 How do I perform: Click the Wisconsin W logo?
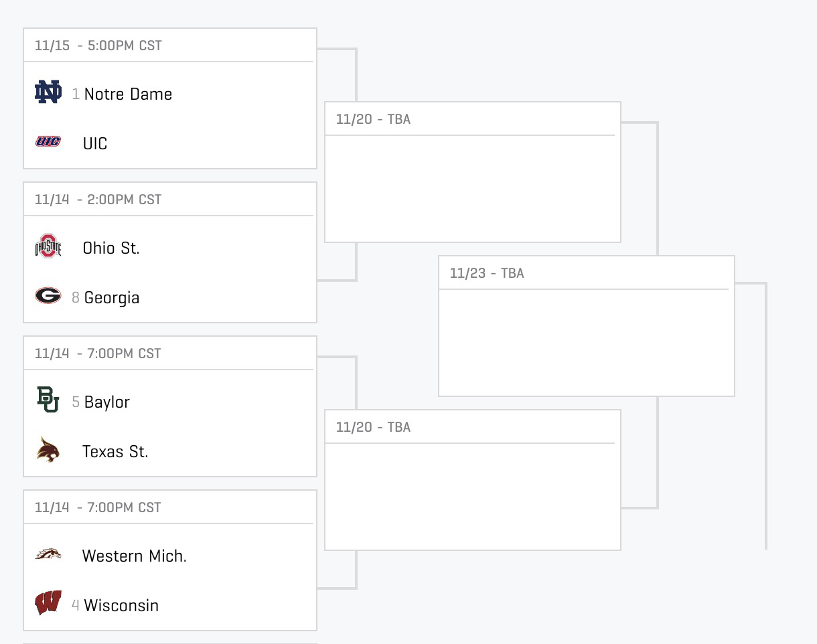pos(48,603)
